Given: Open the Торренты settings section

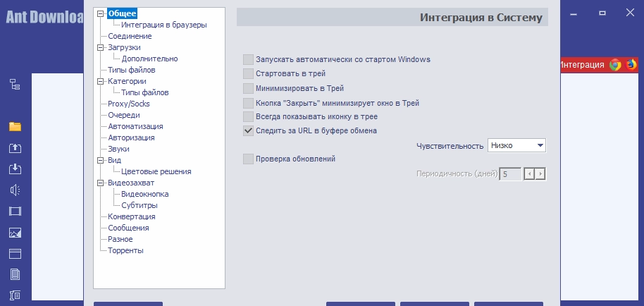Looking at the screenshot, I should pyautogui.click(x=125, y=250).
